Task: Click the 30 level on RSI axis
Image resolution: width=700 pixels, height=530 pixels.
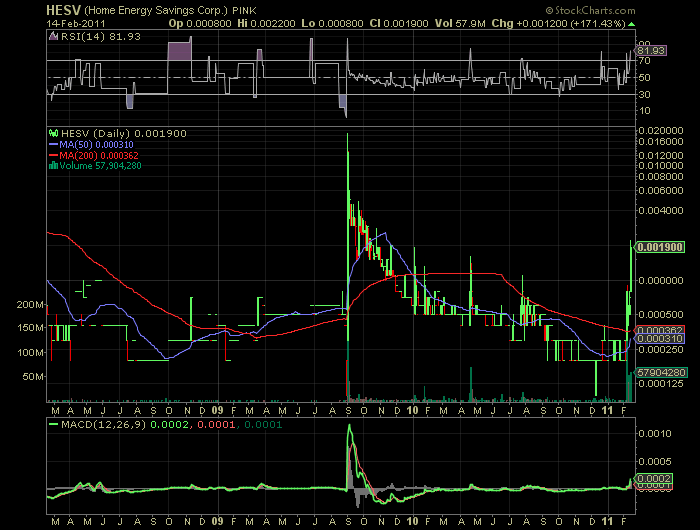Action: [644, 94]
